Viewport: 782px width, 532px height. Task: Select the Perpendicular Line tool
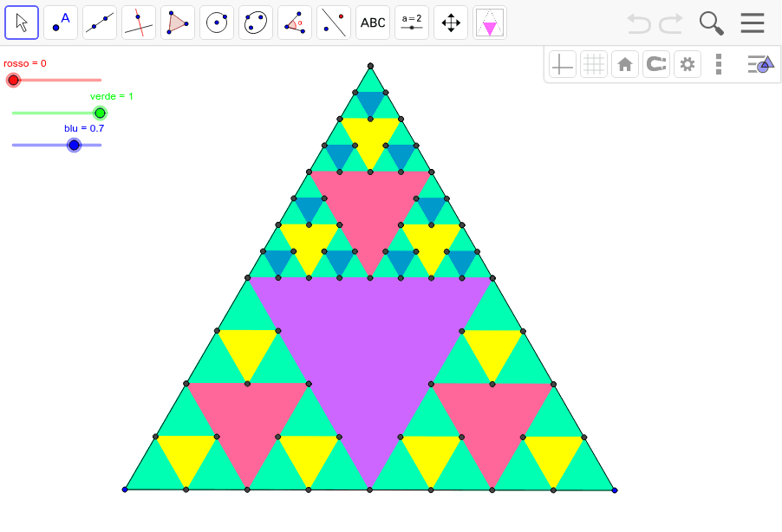[x=138, y=23]
